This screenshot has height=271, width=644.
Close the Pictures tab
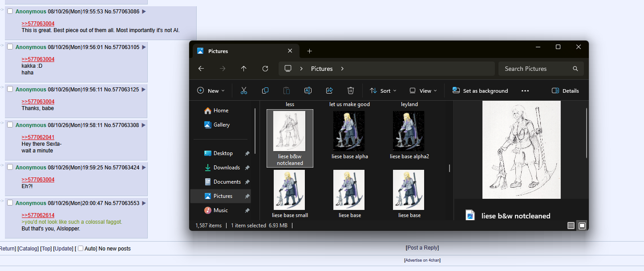(290, 51)
